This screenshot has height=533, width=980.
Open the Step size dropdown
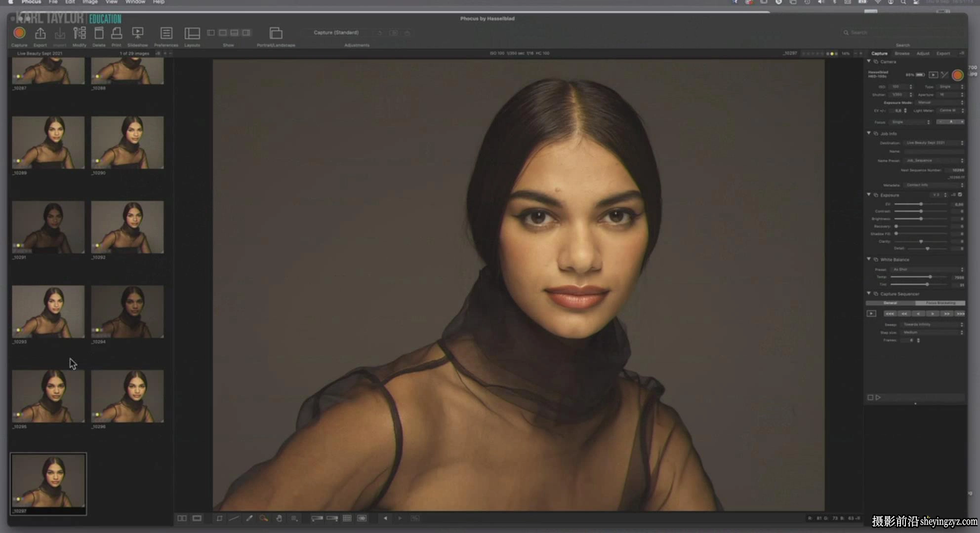pyautogui.click(x=933, y=333)
